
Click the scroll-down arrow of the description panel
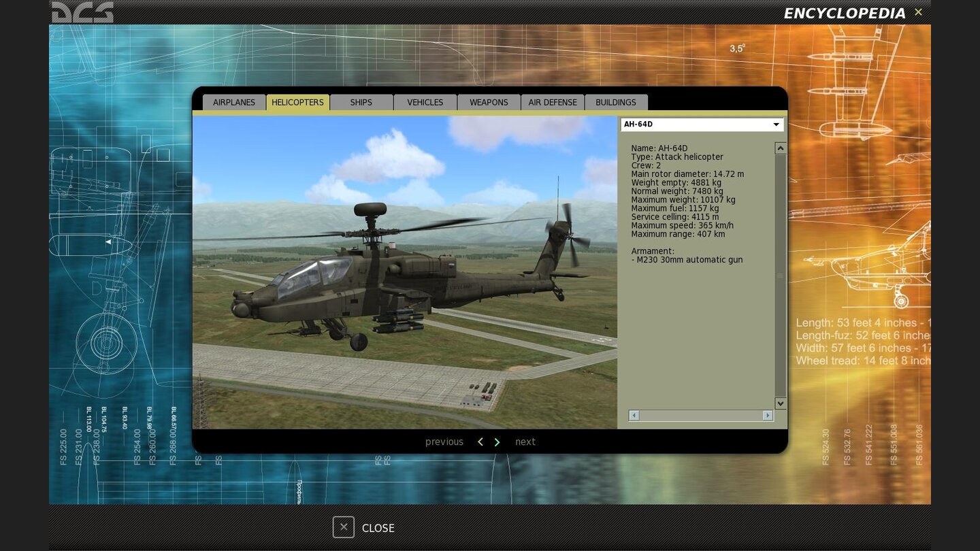point(781,403)
